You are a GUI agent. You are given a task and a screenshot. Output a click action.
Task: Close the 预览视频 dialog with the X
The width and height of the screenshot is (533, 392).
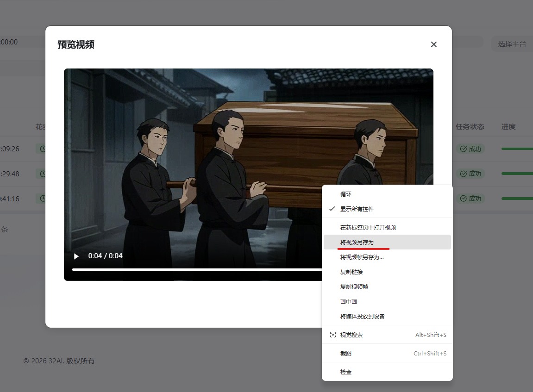[433, 44]
